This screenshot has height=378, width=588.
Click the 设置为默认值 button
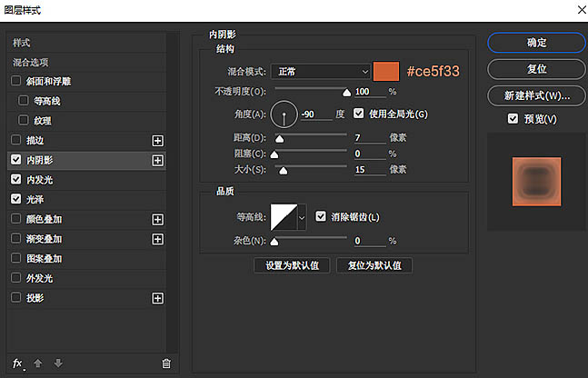coord(292,265)
